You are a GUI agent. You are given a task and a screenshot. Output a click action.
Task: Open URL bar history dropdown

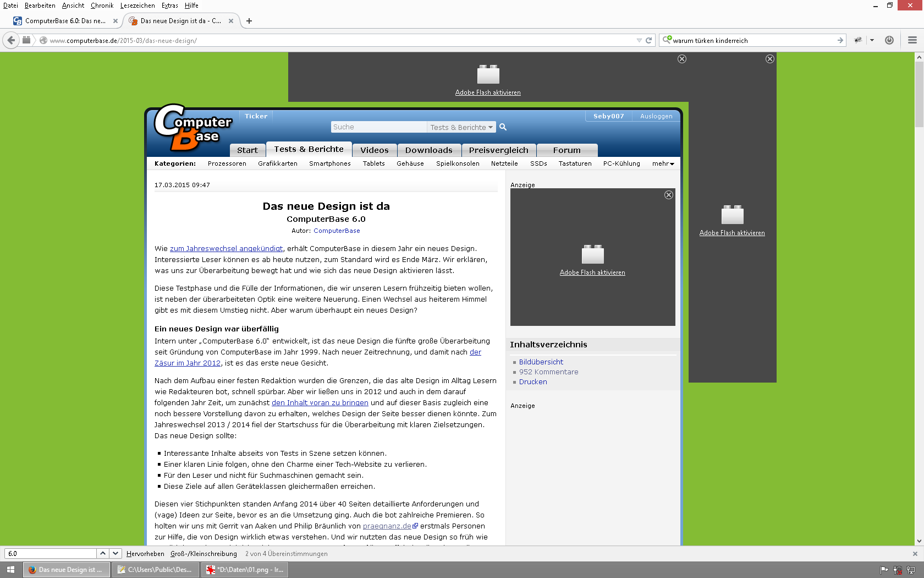pyautogui.click(x=639, y=40)
